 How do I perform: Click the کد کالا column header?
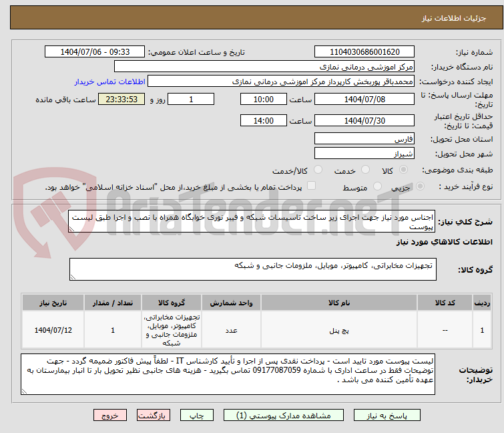coord(445,303)
